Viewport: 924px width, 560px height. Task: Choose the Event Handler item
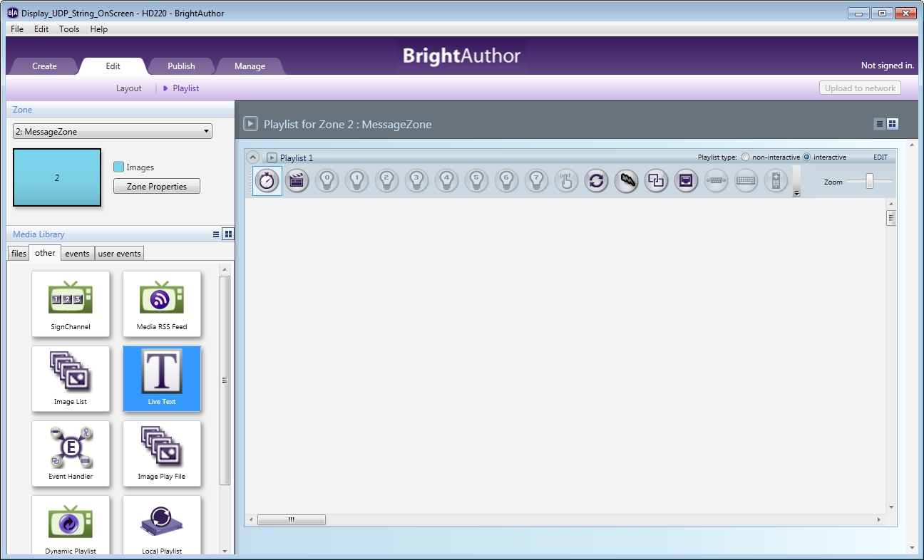point(71,453)
